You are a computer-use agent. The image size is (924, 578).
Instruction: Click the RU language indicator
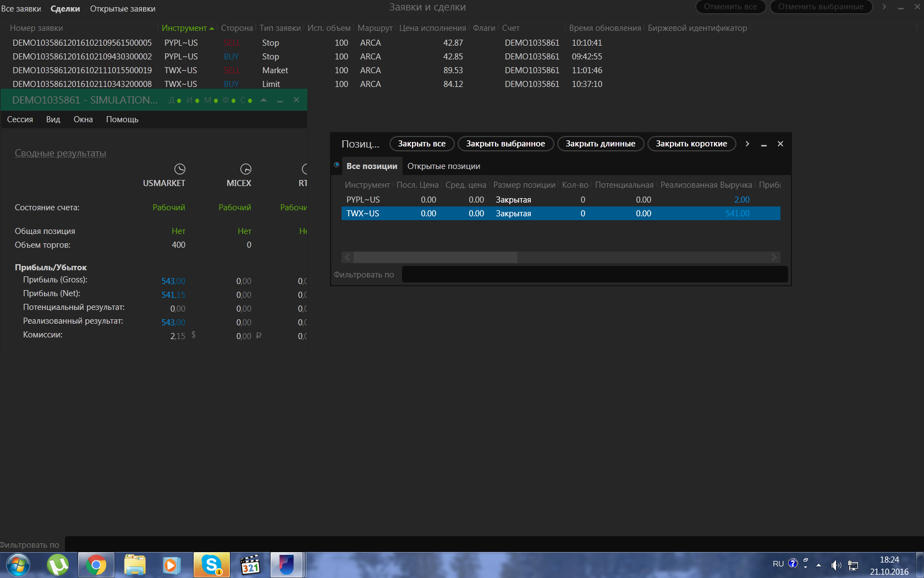pos(778,564)
